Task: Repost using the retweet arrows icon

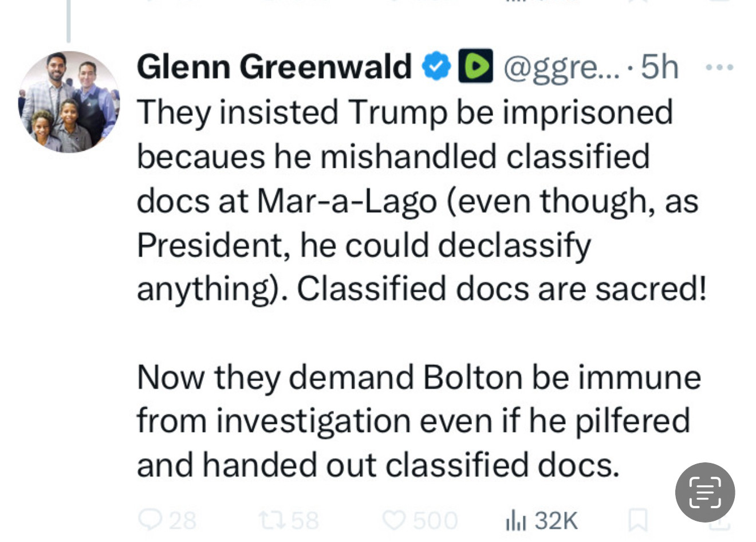Action: pos(272,520)
